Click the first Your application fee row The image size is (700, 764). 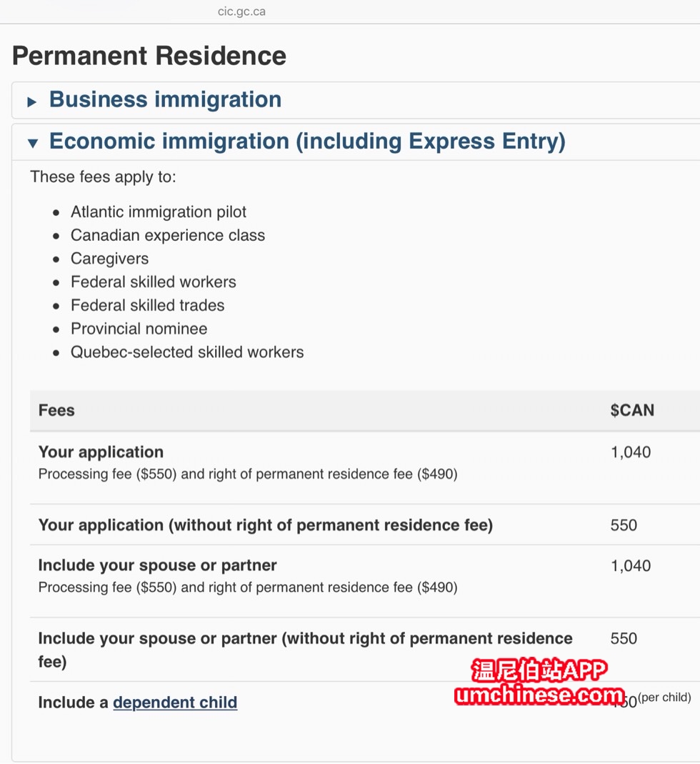click(365, 467)
